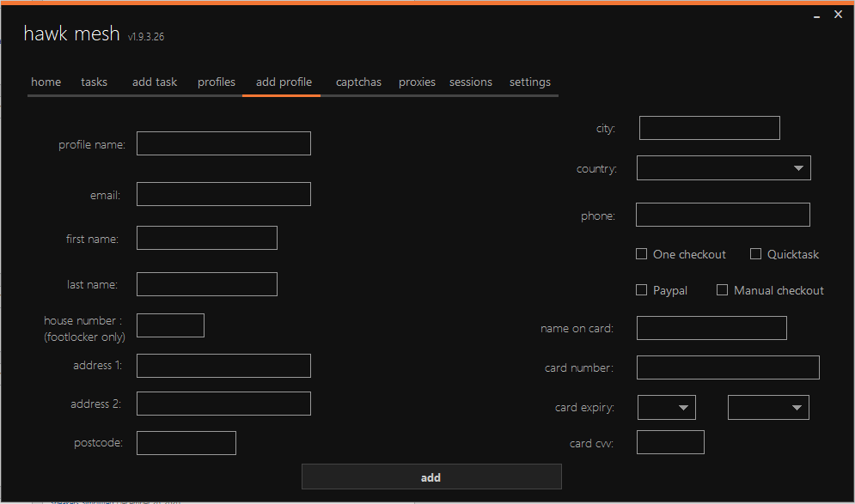This screenshot has width=855, height=504.
Task: Expand the card expiry month dropdown
Action: pos(667,408)
